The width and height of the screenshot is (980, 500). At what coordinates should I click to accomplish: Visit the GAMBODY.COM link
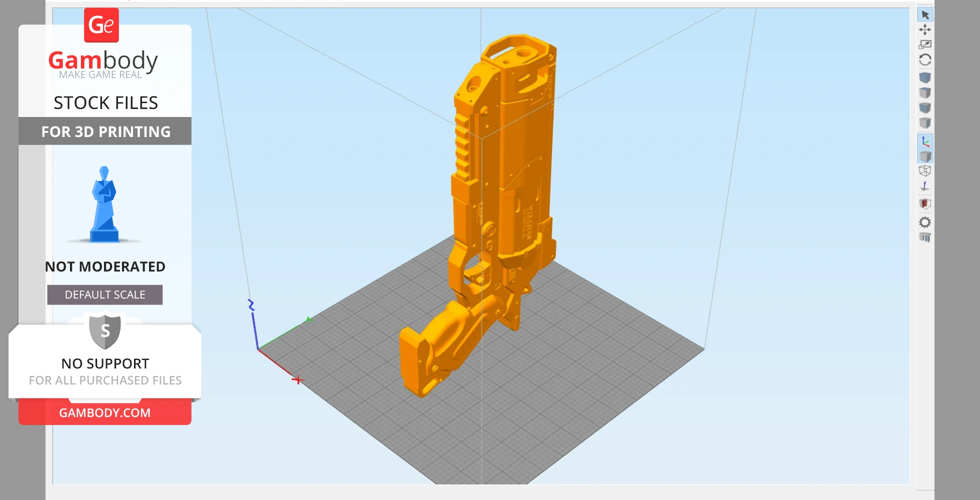click(x=104, y=412)
